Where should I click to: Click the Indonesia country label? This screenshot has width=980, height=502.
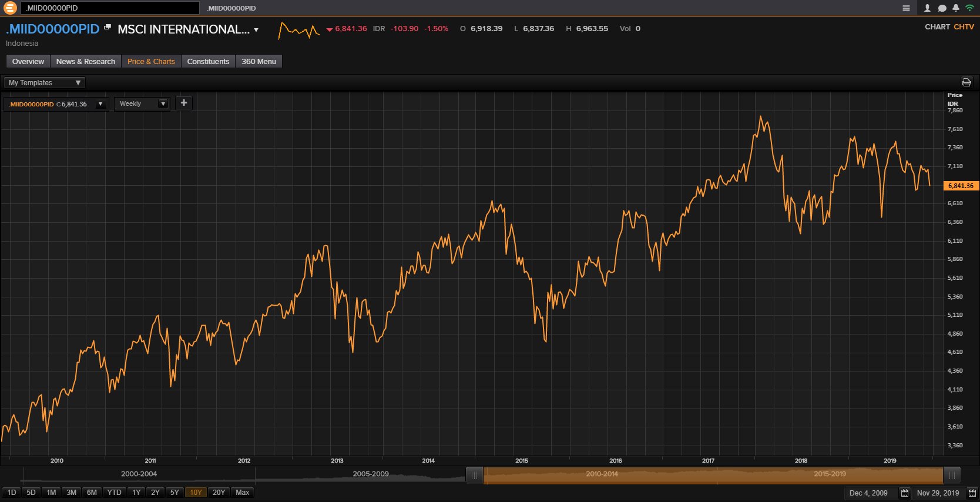click(x=22, y=43)
